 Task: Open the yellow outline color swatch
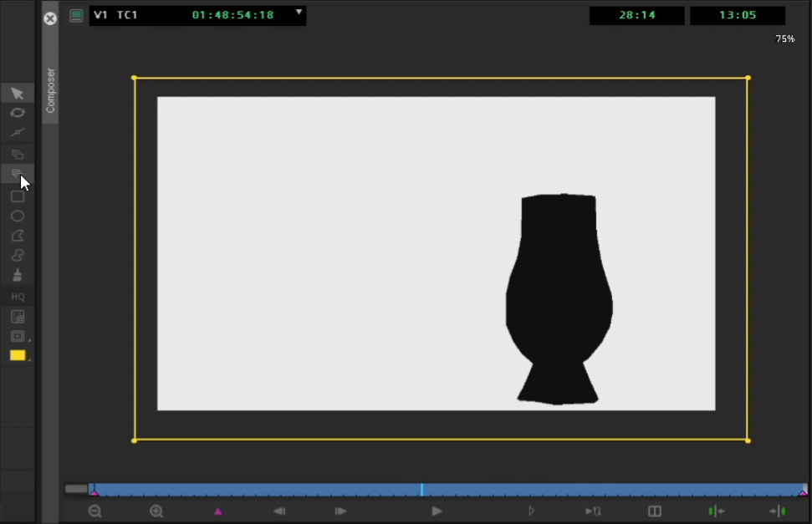click(17, 355)
